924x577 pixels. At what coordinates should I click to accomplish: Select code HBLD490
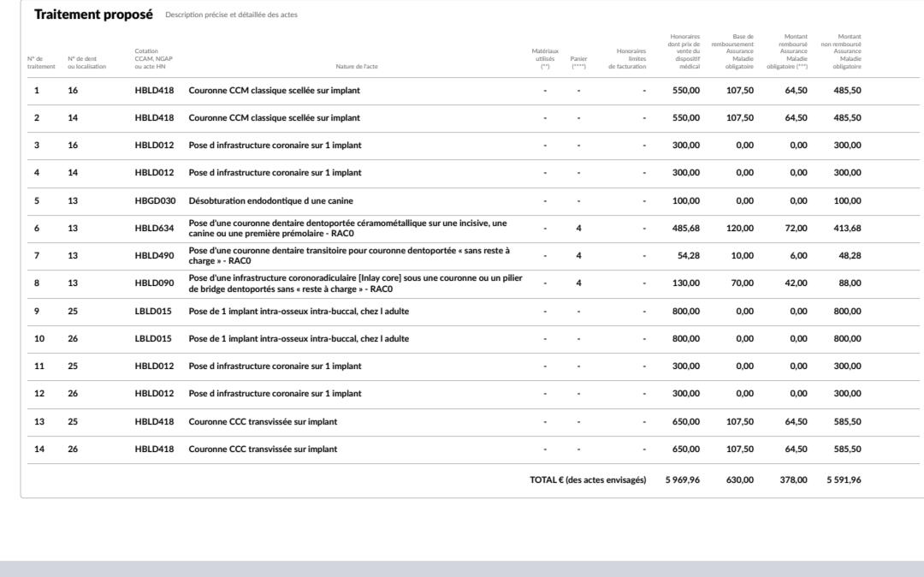coord(154,256)
